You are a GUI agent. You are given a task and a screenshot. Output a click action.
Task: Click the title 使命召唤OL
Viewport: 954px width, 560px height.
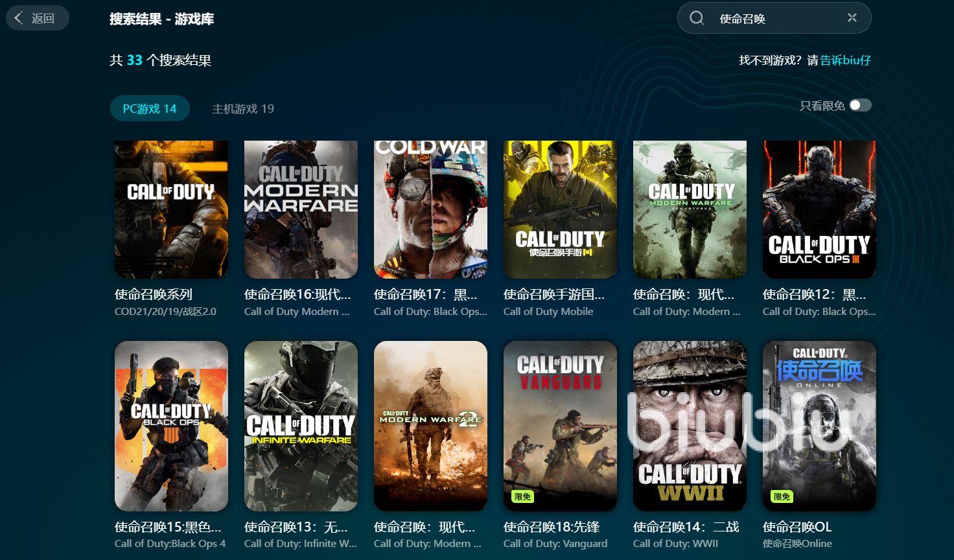797,527
